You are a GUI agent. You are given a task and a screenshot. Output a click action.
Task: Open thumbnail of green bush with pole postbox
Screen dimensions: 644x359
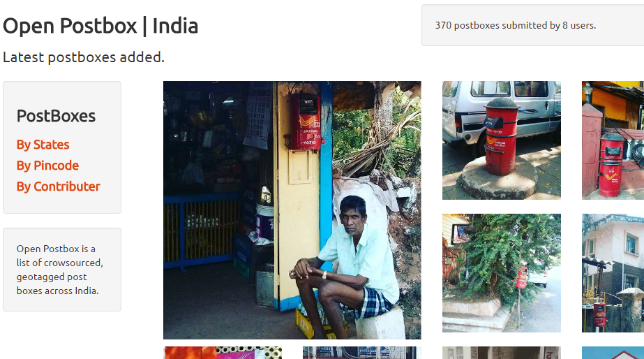(x=502, y=273)
